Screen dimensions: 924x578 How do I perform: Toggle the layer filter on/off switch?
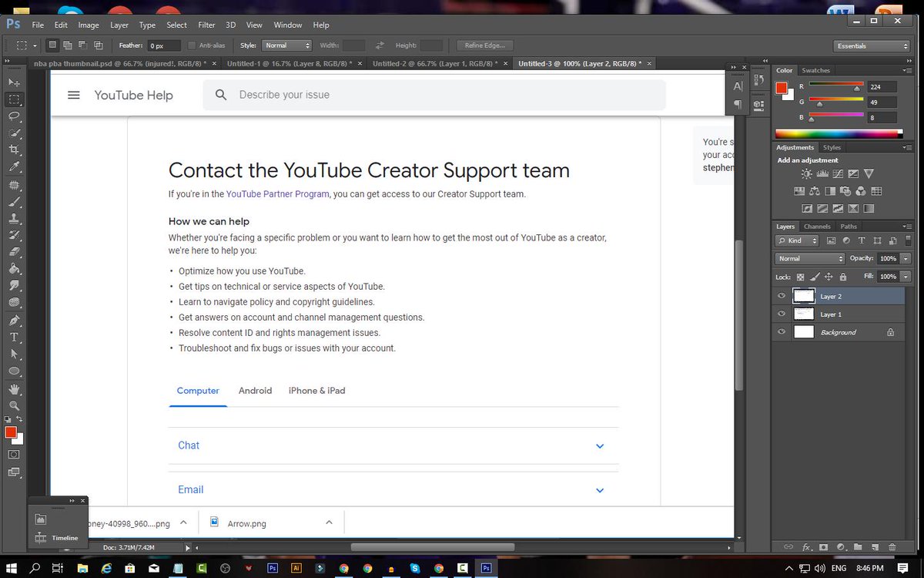click(x=908, y=240)
